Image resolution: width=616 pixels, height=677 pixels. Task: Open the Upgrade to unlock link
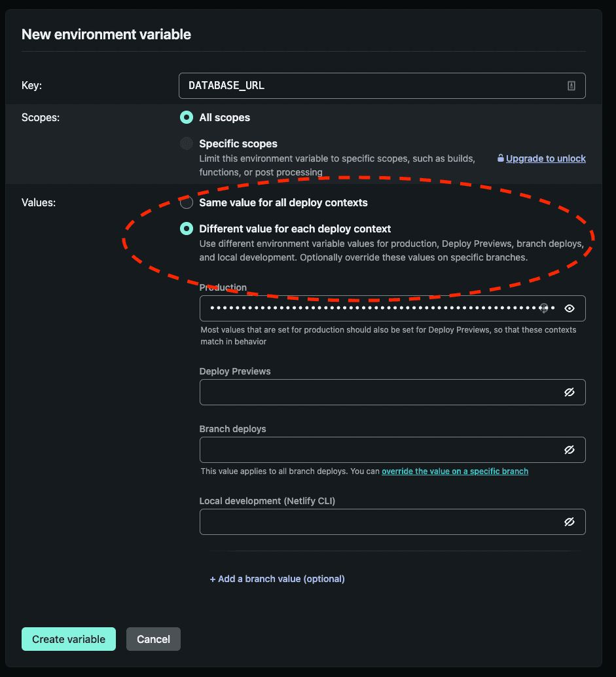pyautogui.click(x=546, y=158)
